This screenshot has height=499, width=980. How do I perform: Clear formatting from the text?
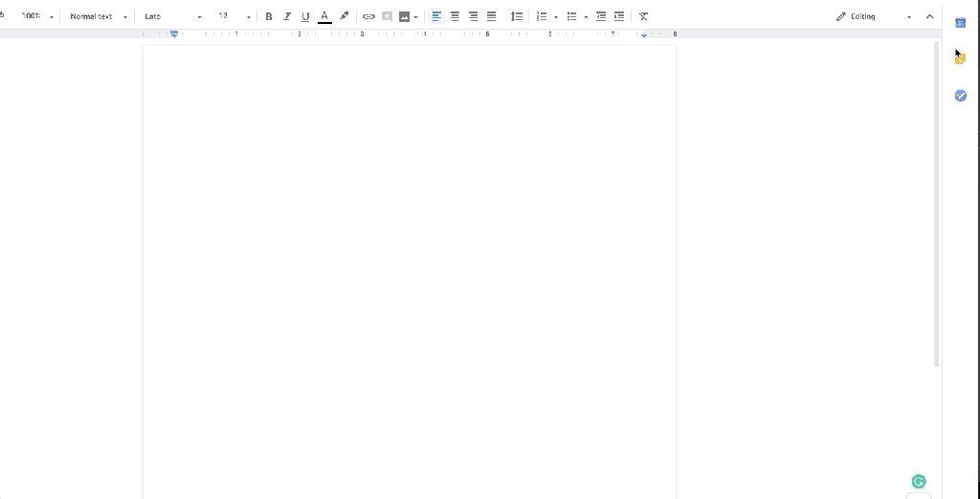click(x=643, y=16)
